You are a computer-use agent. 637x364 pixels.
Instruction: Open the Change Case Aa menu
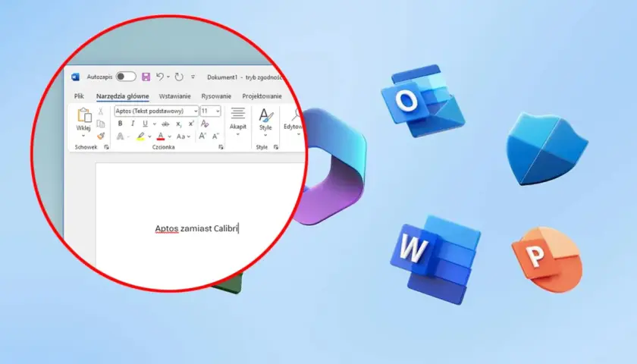click(x=183, y=136)
